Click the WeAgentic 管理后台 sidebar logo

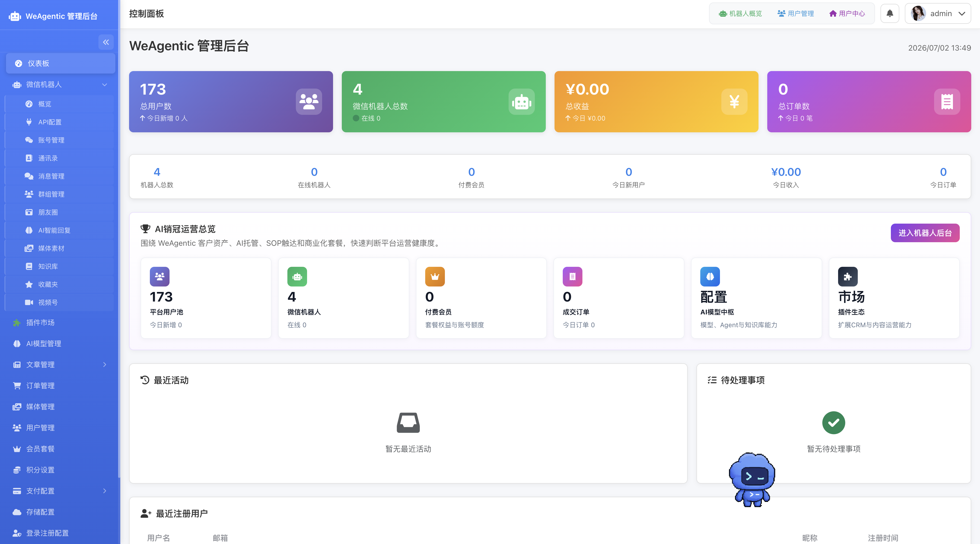(x=53, y=16)
